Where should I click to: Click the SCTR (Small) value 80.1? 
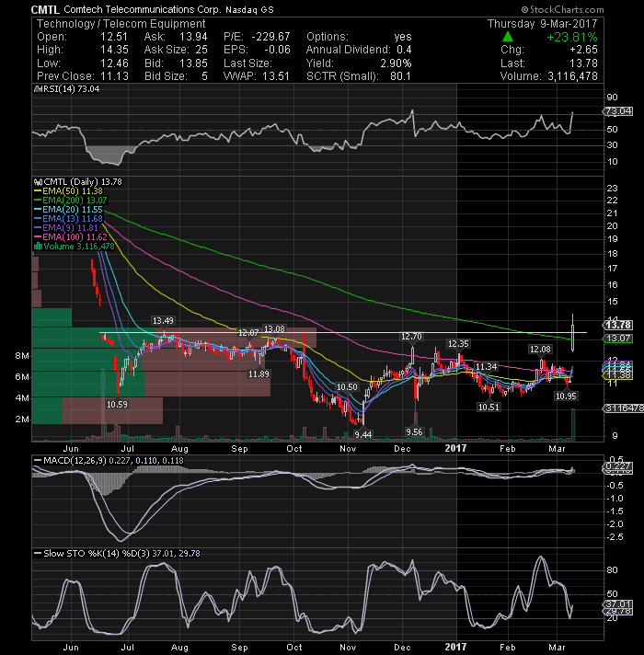[x=400, y=76]
